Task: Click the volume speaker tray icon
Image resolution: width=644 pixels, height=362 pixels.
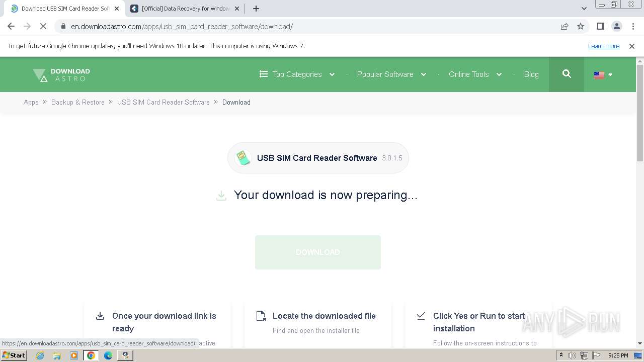Action: coord(572,355)
